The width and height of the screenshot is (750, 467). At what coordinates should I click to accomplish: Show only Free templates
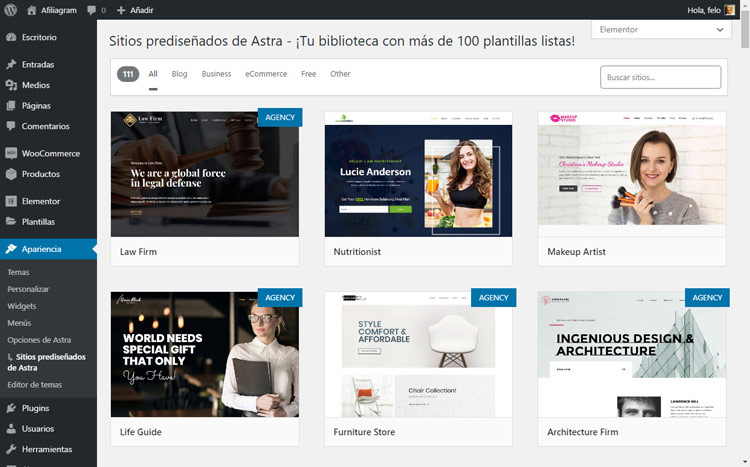(x=309, y=74)
